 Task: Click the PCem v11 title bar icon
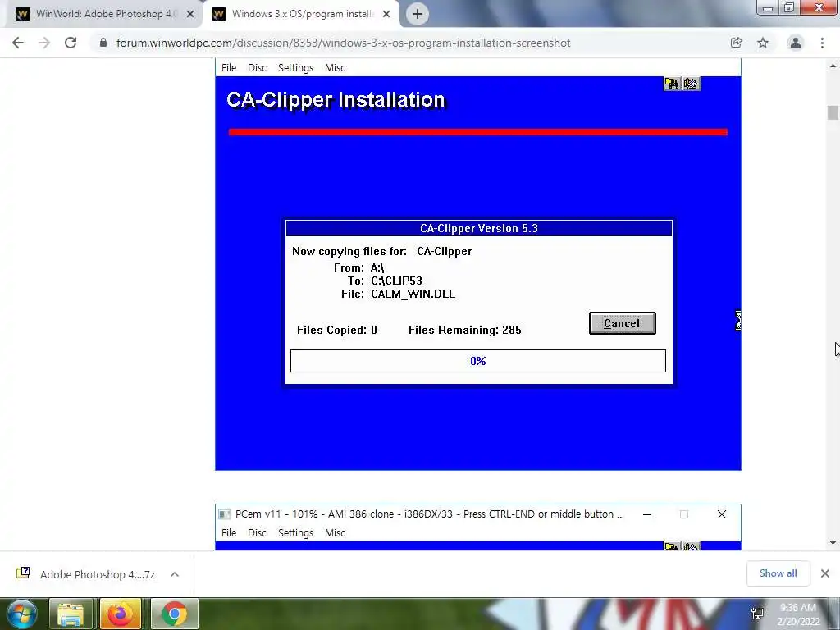(225, 514)
